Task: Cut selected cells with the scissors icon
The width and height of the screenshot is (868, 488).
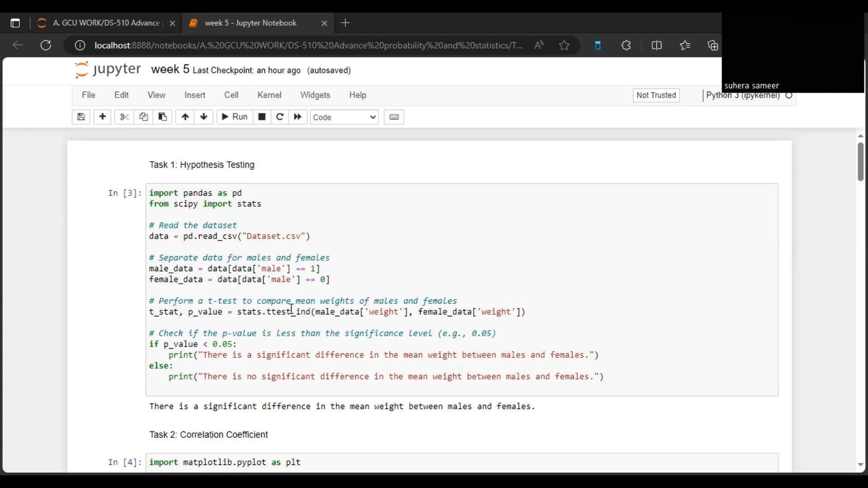Action: coord(124,117)
